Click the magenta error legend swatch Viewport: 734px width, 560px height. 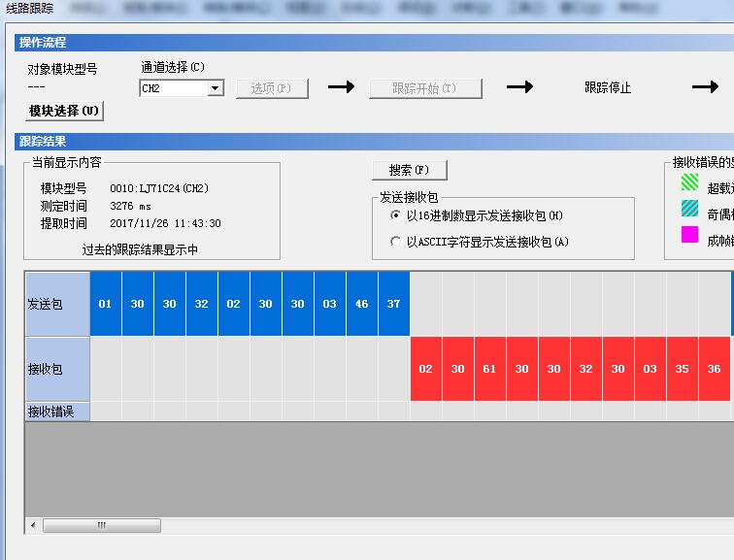(689, 234)
